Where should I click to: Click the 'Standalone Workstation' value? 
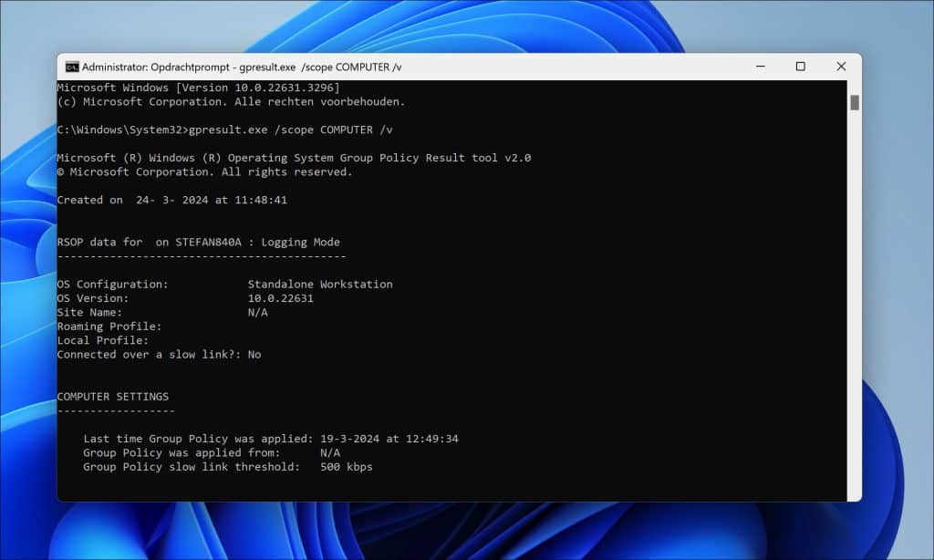[320, 285]
